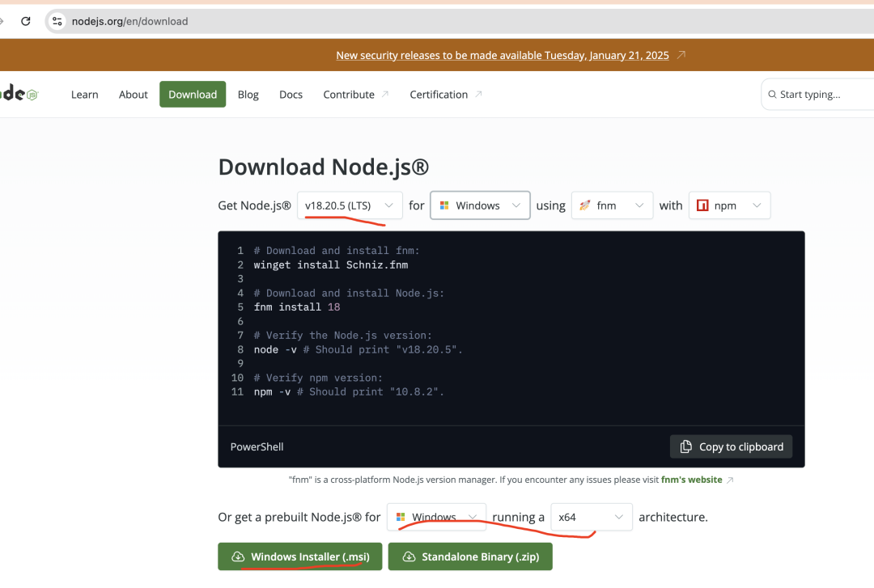Image resolution: width=874 pixels, height=588 pixels.
Task: Click the clipboard icon in the copy button
Action: click(x=685, y=446)
